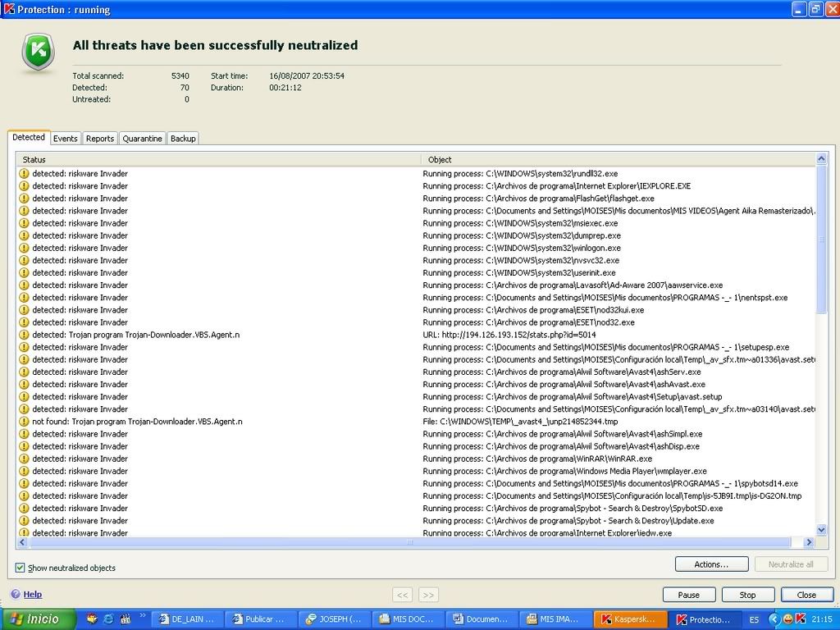Open the Actions... button menu
The image size is (840, 630).
[711, 564]
